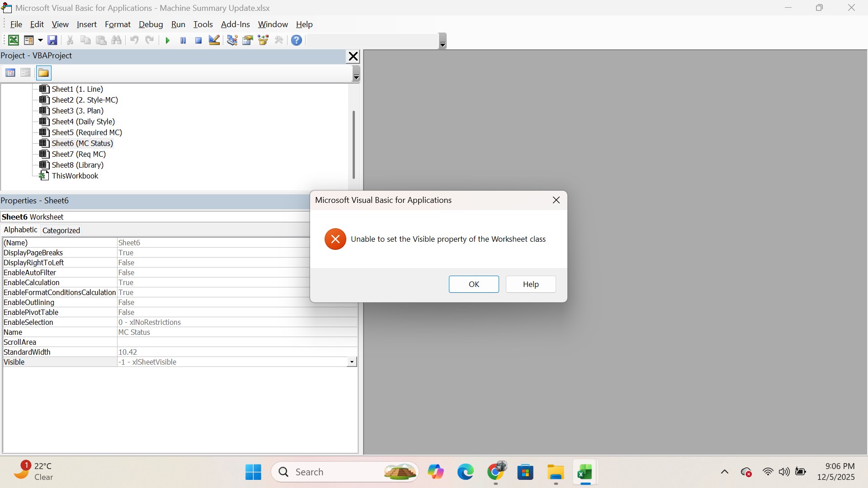
Task: Click Help button in error dialog
Action: point(531,284)
